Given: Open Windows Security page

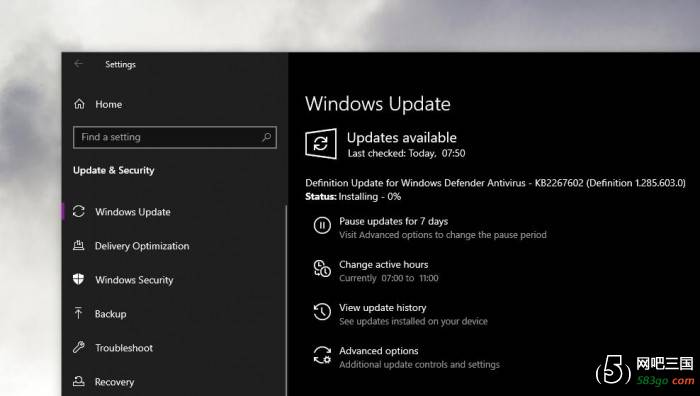Looking at the screenshot, I should pos(134,280).
